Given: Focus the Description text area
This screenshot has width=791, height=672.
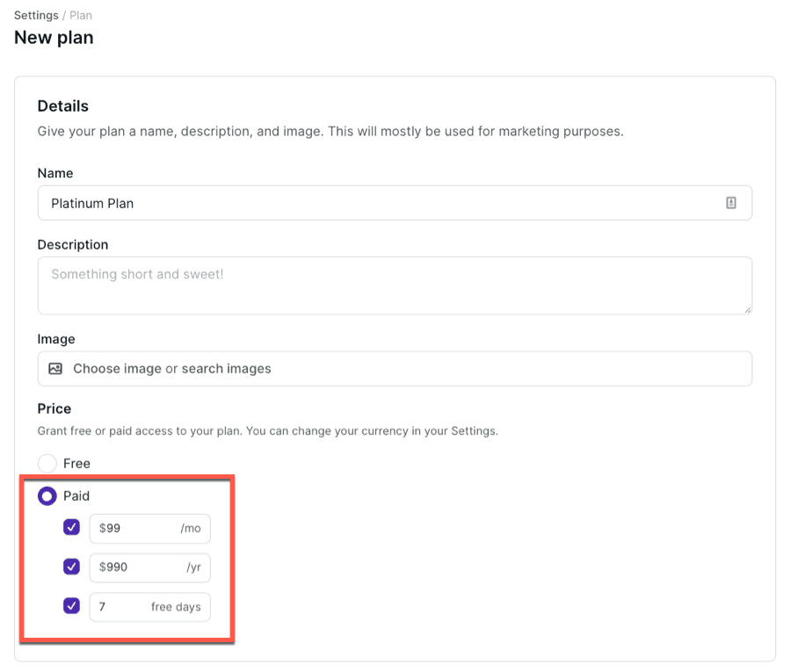Looking at the screenshot, I should pyautogui.click(x=394, y=285).
